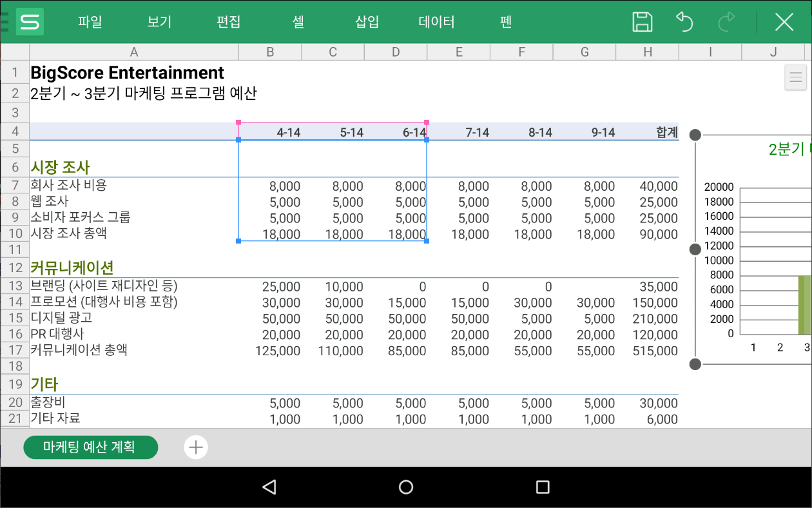Select row header 10
The image size is (812, 508).
tap(14, 234)
